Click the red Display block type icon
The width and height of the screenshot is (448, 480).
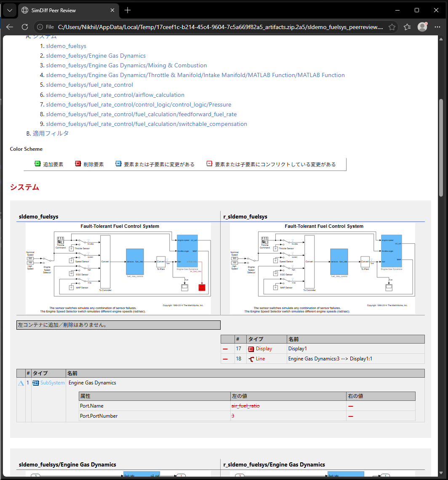click(x=251, y=349)
